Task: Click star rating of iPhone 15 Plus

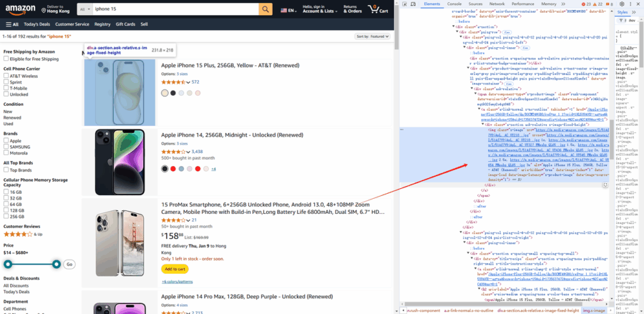Action: [x=174, y=82]
